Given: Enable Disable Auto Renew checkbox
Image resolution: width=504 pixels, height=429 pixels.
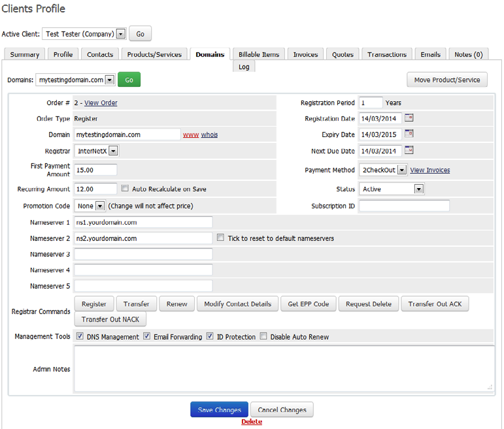Looking at the screenshot, I should pyautogui.click(x=263, y=336).
